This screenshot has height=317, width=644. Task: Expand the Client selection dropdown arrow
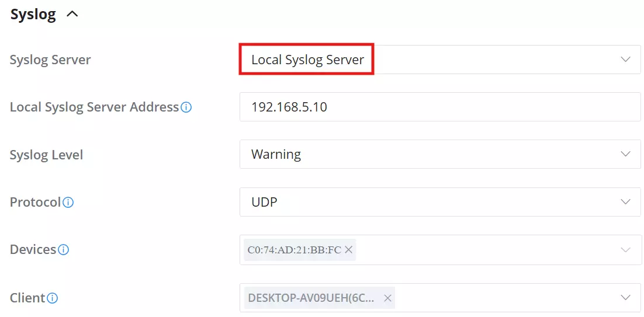point(625,297)
